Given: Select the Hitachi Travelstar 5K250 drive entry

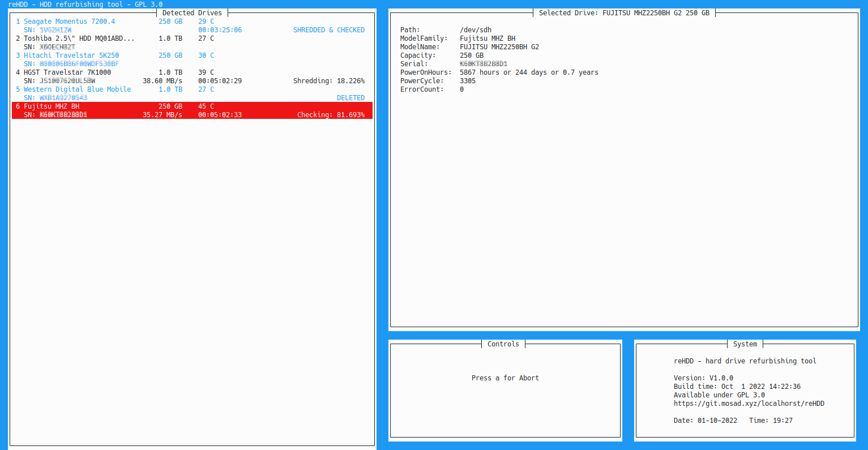Looking at the screenshot, I should point(71,55).
